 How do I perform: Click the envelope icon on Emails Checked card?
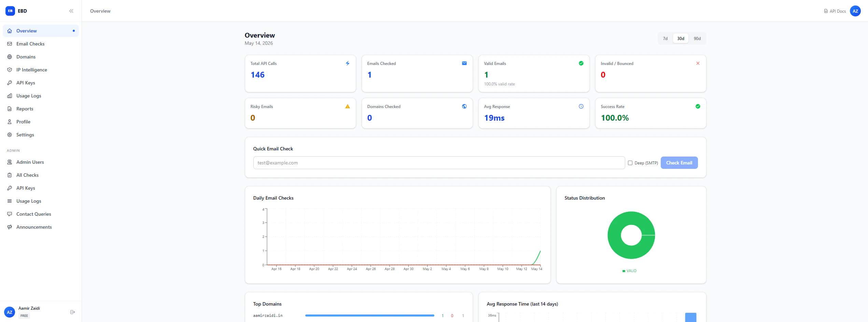pyautogui.click(x=464, y=63)
